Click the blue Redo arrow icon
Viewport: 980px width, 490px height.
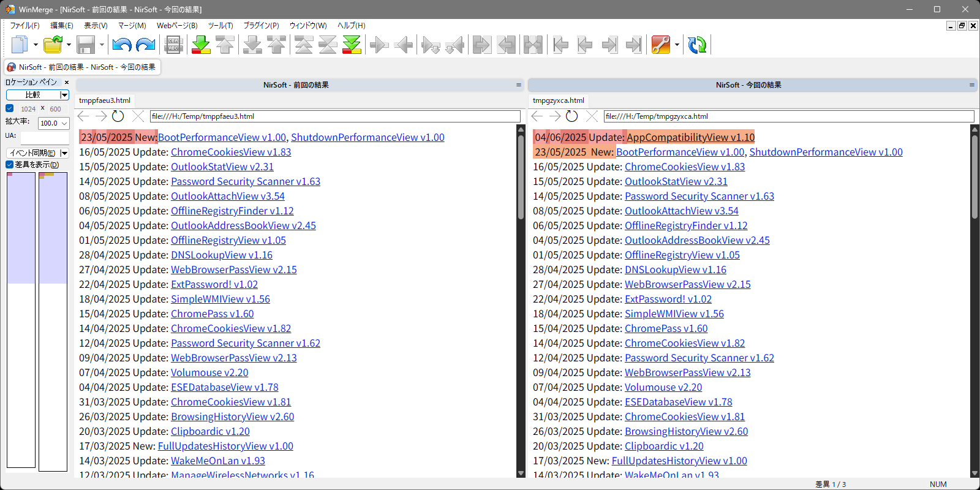coord(146,45)
